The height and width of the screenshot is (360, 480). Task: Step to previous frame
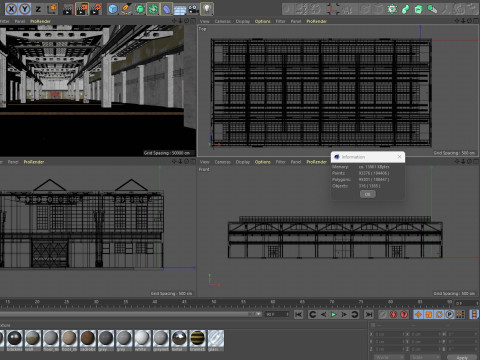coord(323,314)
